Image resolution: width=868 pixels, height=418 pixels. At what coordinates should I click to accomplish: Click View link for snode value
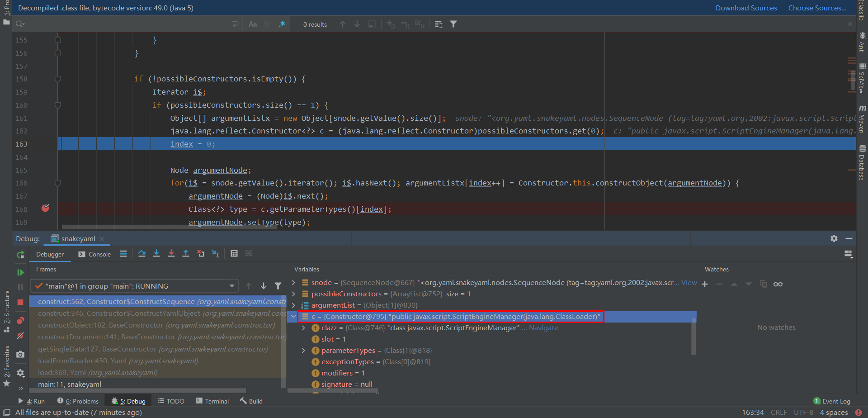point(689,282)
